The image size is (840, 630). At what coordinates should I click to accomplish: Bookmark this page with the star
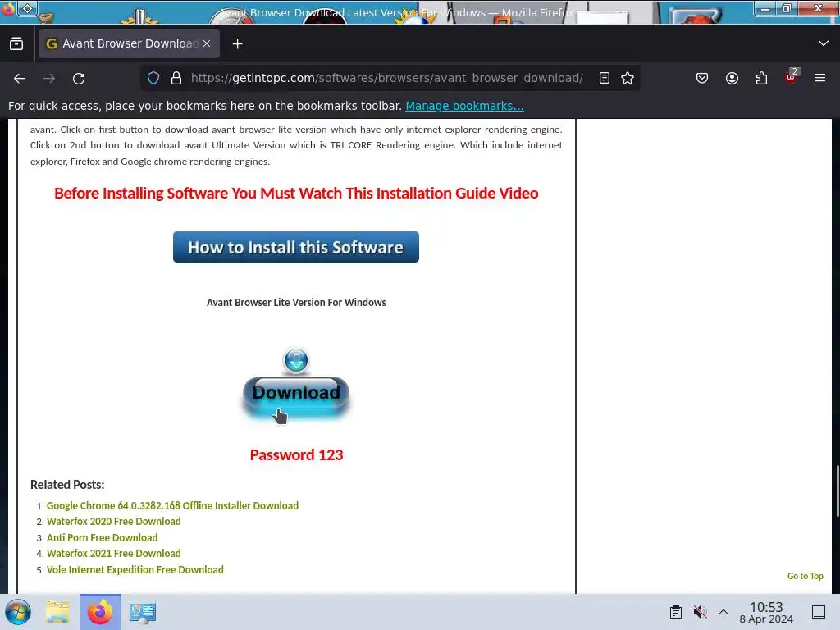pyautogui.click(x=628, y=78)
